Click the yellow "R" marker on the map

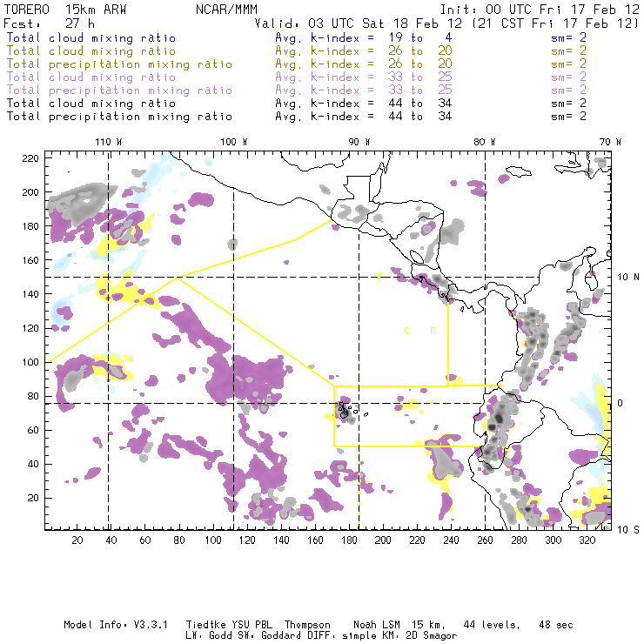coord(433,331)
